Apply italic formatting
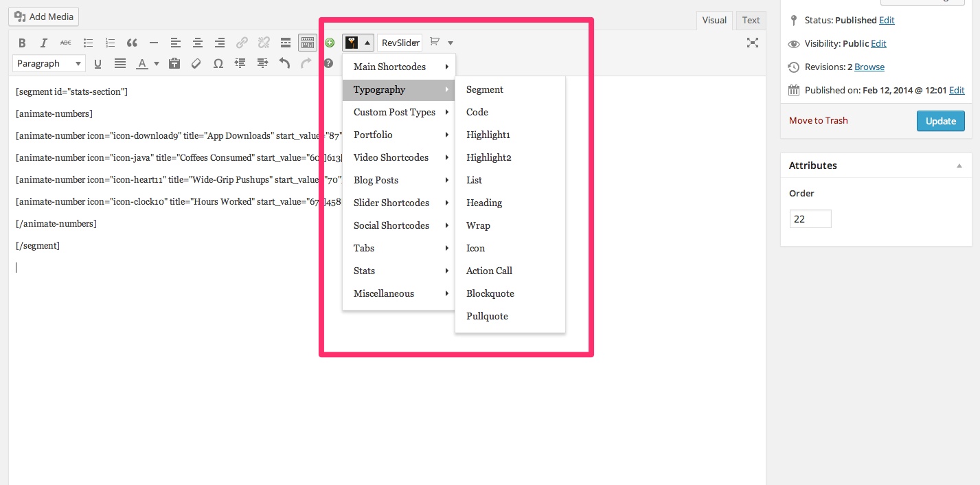 tap(44, 43)
